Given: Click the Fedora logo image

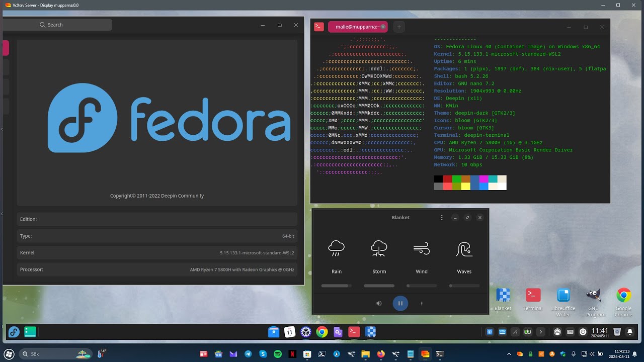Looking at the screenshot, I should [169, 118].
